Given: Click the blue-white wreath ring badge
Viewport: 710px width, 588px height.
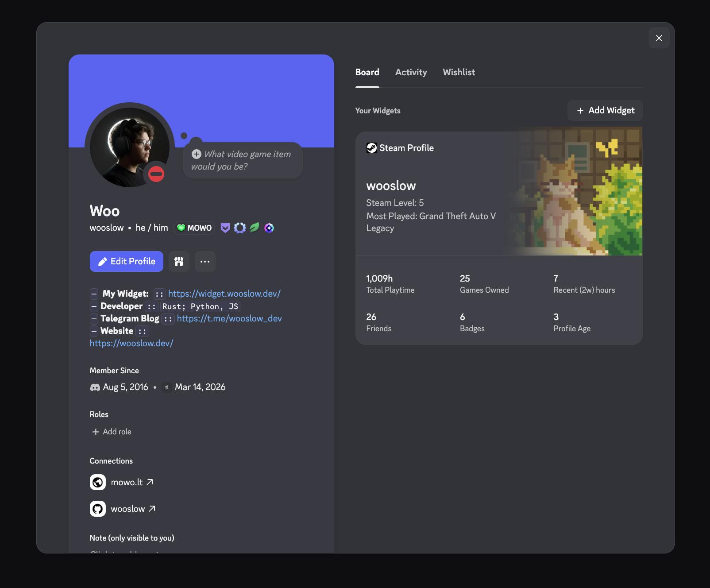Looking at the screenshot, I should 239,228.
